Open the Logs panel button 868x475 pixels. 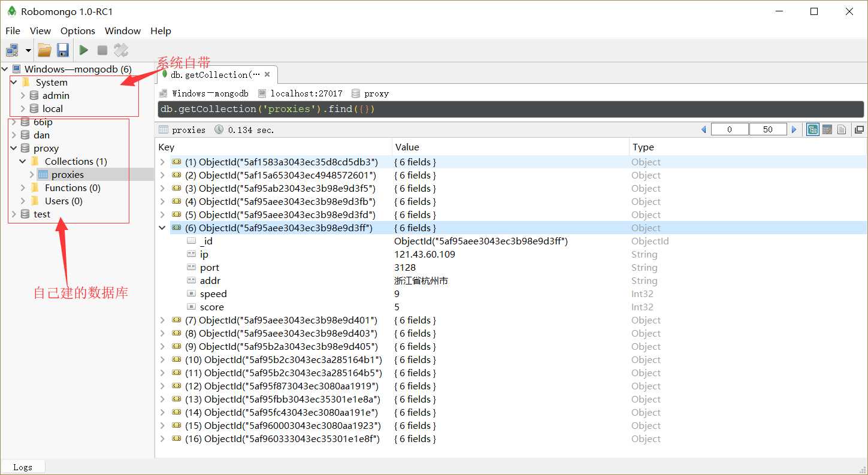(23, 467)
